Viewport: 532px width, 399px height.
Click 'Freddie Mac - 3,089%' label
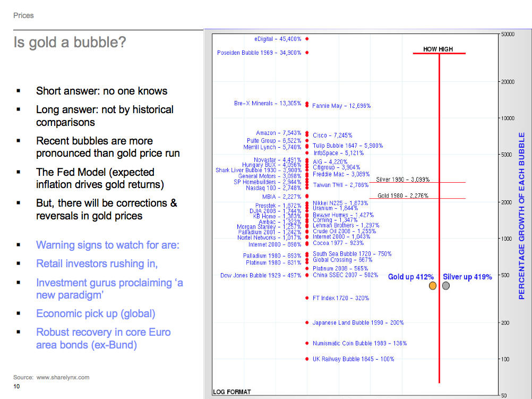click(x=341, y=174)
